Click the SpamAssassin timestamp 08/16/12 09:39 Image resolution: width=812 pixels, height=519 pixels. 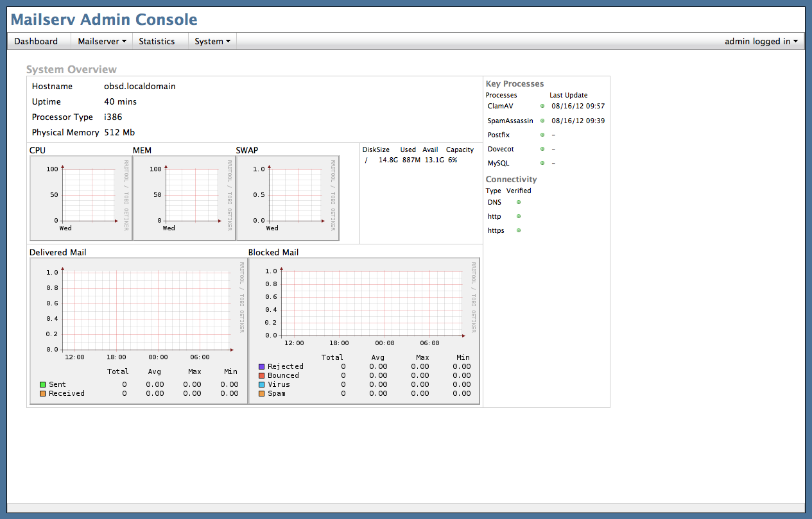click(578, 121)
